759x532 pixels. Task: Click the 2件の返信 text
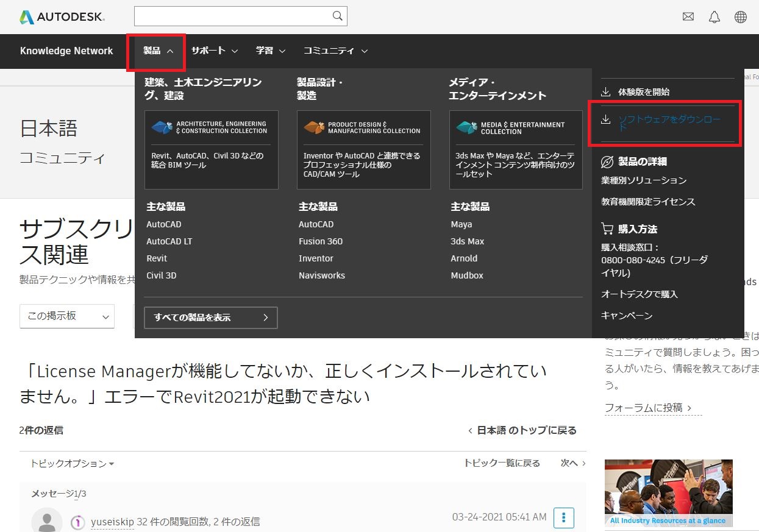point(41,430)
